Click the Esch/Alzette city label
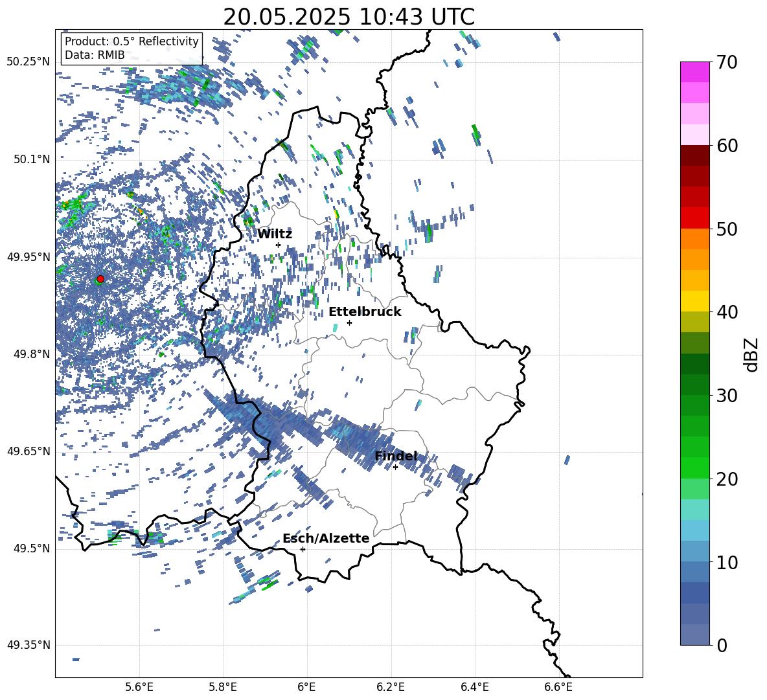 [x=326, y=539]
